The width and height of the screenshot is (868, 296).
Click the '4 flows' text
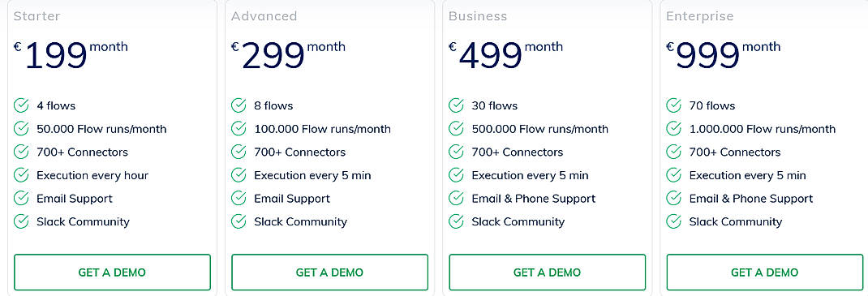[56, 105]
